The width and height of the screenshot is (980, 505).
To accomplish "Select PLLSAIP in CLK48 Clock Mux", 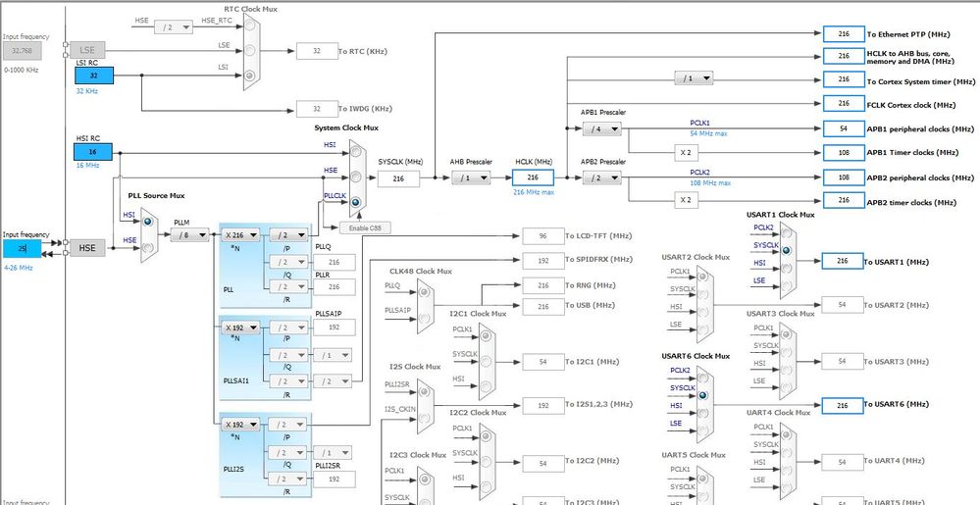I will (x=424, y=318).
